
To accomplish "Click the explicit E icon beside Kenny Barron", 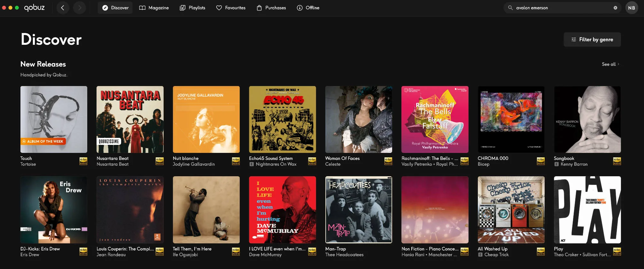I will click(556, 164).
